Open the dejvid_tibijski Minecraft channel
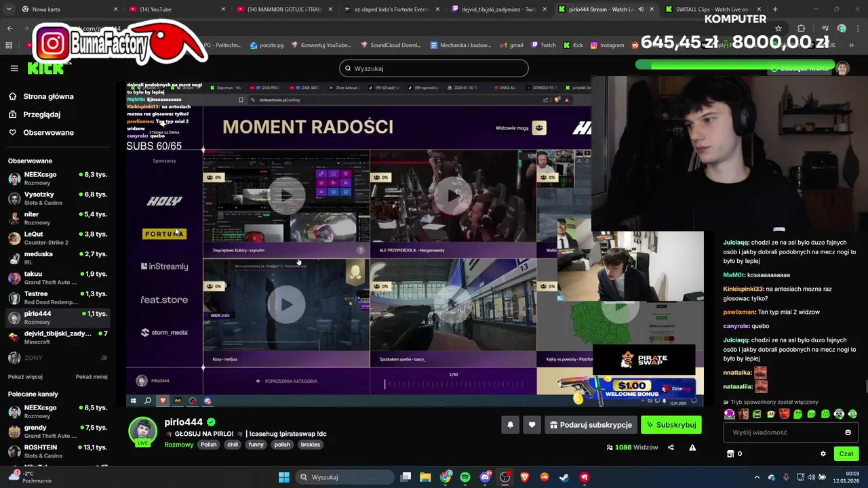868x488 pixels. pyautogui.click(x=58, y=338)
